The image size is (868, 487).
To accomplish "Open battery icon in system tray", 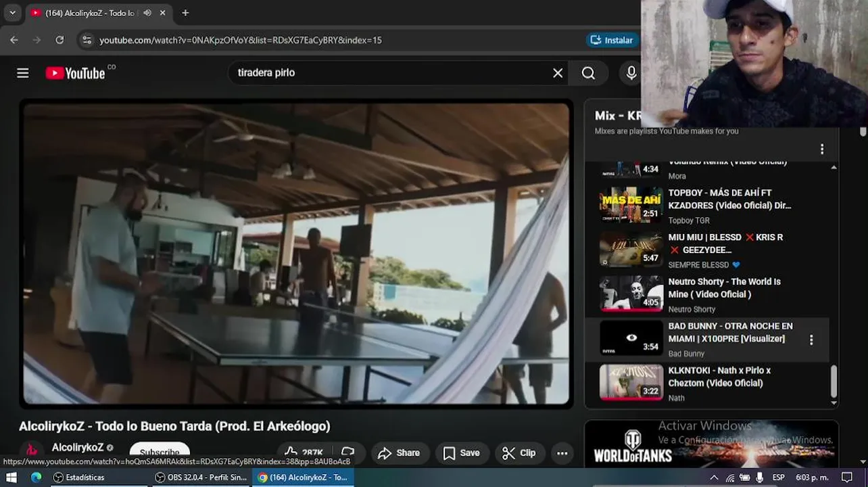I will (744, 478).
